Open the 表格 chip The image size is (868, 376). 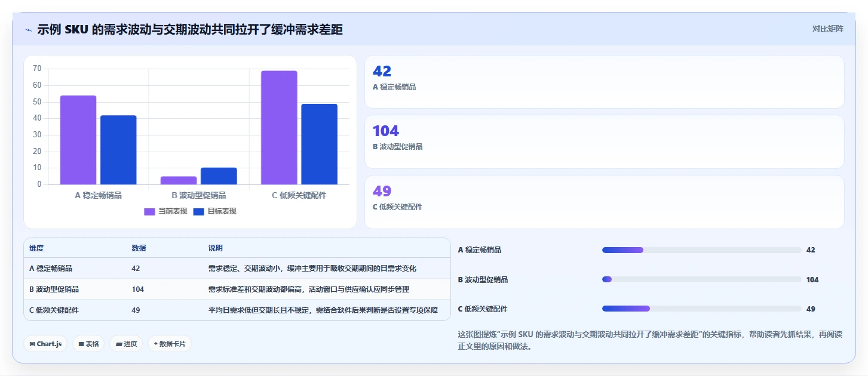tap(88, 344)
